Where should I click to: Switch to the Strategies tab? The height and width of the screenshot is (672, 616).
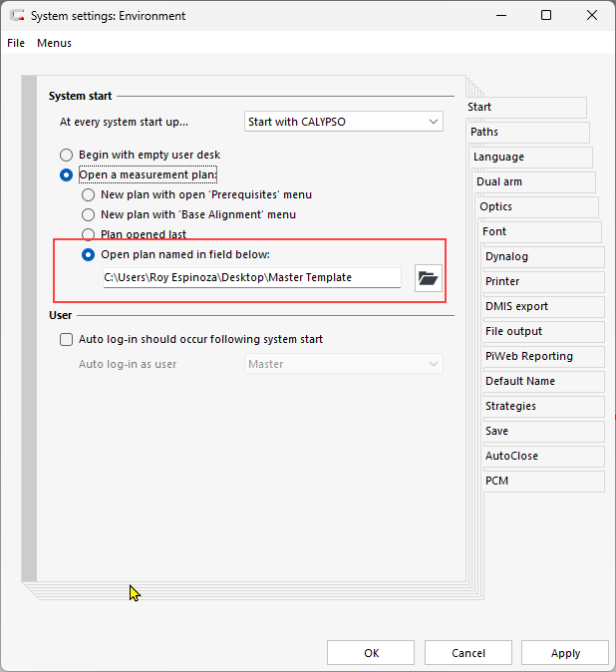coord(544,406)
